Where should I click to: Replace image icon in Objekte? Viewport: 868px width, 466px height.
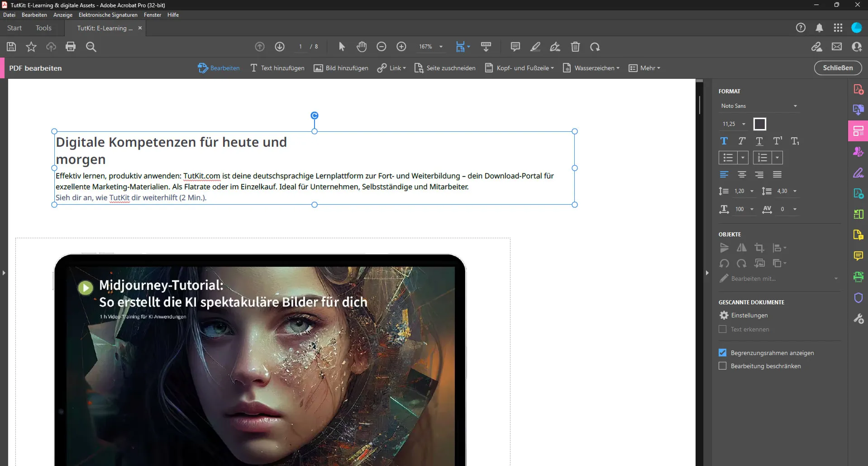[759, 263]
